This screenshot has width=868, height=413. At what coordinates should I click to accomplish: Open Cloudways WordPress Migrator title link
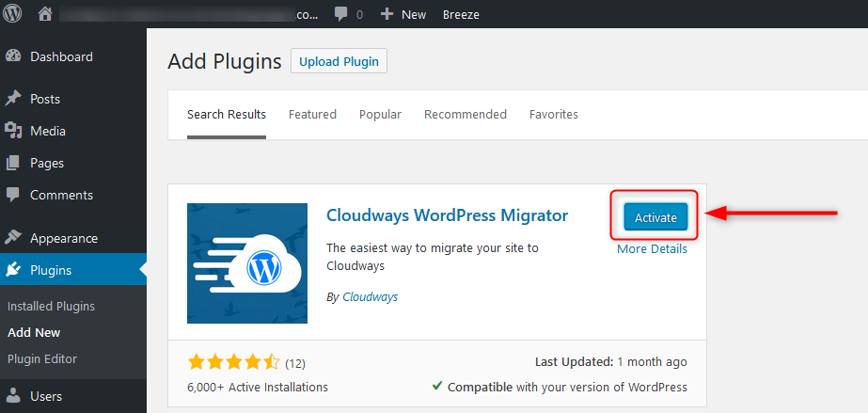(x=448, y=214)
